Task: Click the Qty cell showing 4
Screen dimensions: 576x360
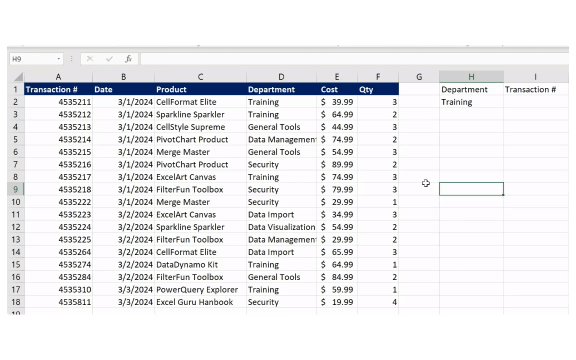Action: (378, 302)
